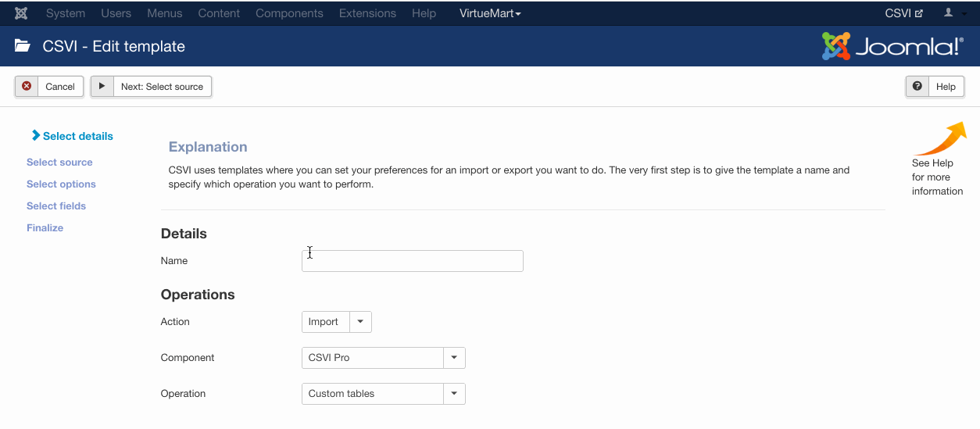Viewport: 980px width, 429px height.
Task: Click the Details heading
Action: (184, 234)
